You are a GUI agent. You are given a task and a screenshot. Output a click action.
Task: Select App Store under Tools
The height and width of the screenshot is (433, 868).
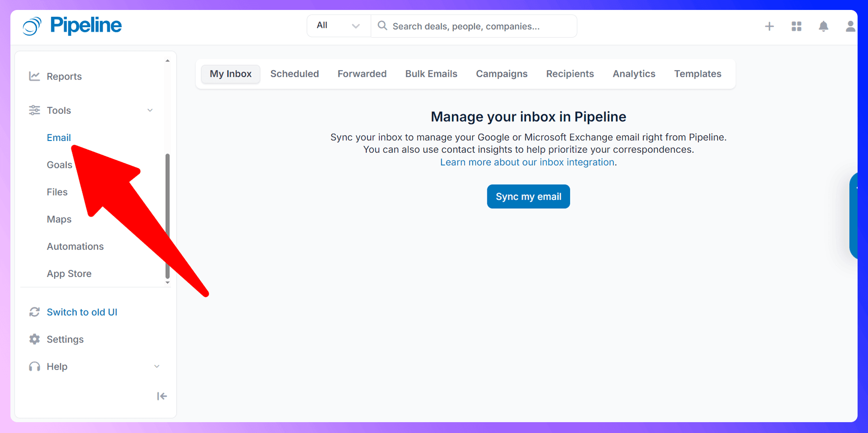[69, 273]
